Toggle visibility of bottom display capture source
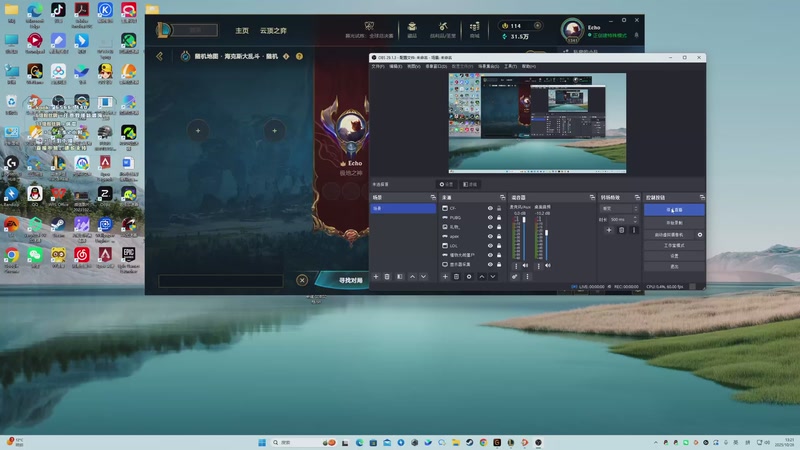Screen dimensions: 800x450 pos(490,264)
